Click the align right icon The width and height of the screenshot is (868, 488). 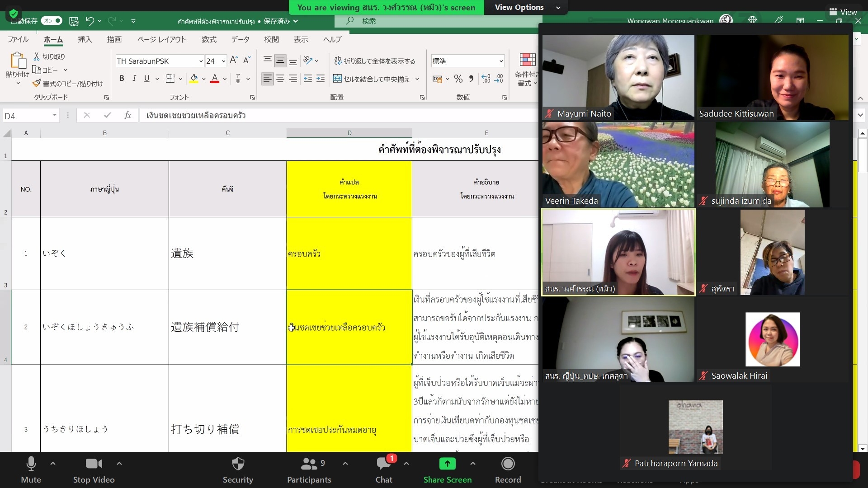tap(293, 79)
